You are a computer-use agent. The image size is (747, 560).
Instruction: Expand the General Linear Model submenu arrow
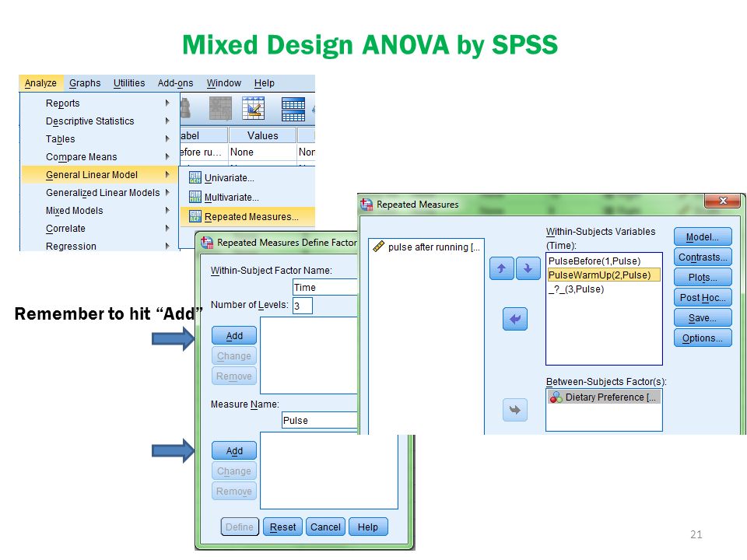[x=167, y=175]
